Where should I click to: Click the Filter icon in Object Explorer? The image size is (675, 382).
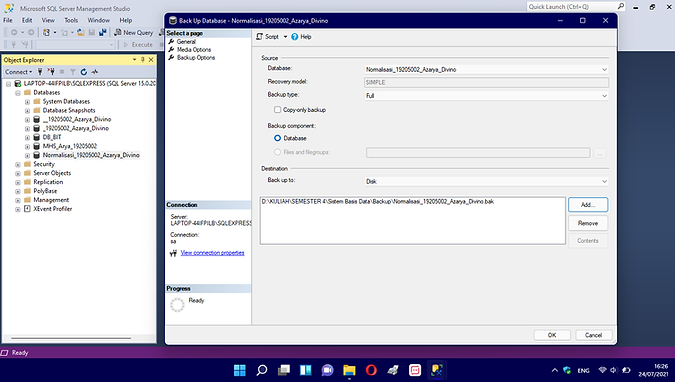pos(73,72)
